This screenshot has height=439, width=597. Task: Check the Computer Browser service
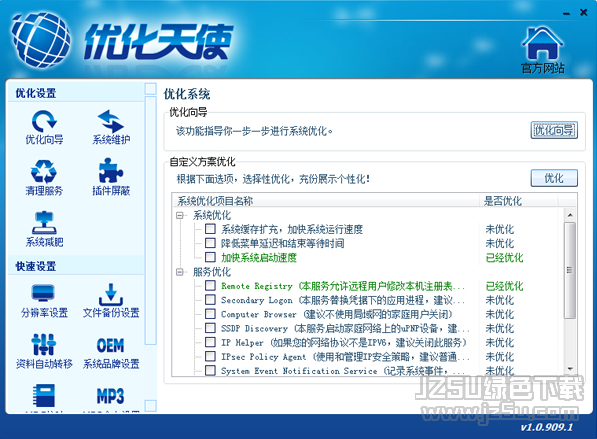coord(210,314)
